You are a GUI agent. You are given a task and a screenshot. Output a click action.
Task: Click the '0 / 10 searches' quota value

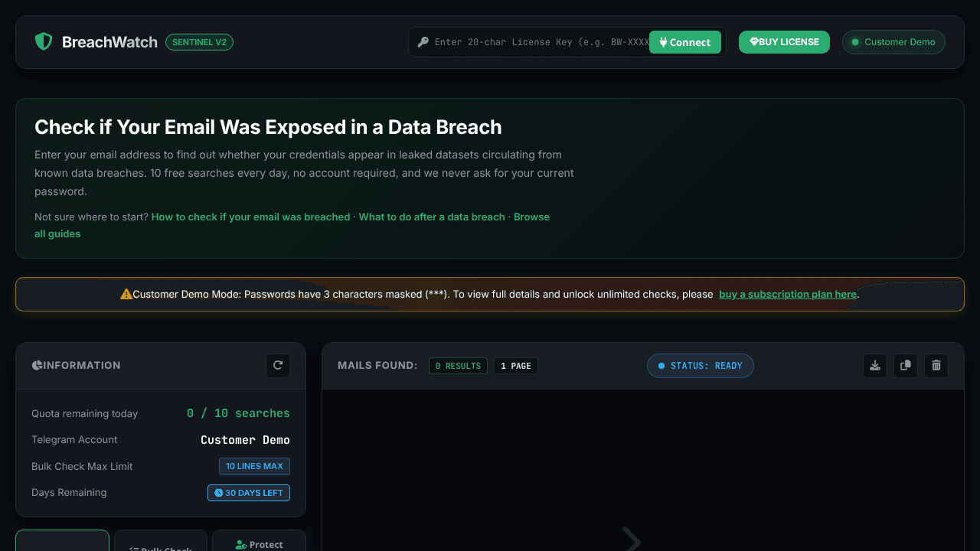tap(238, 413)
